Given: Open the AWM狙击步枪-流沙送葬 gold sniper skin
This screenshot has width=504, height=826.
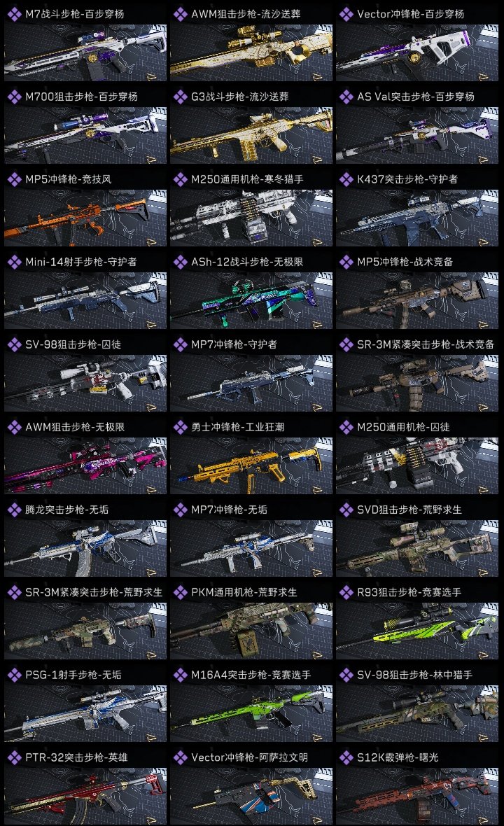Looking at the screenshot, I should click(251, 52).
